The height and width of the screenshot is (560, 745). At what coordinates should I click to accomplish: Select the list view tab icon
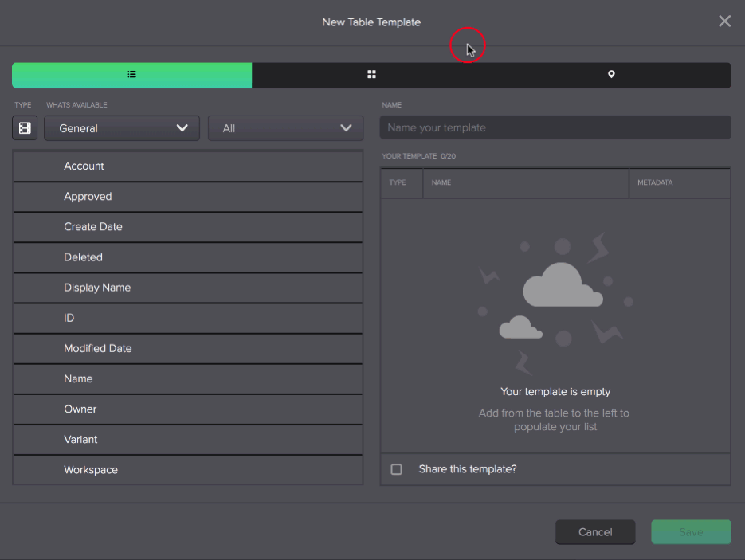pyautogui.click(x=132, y=75)
